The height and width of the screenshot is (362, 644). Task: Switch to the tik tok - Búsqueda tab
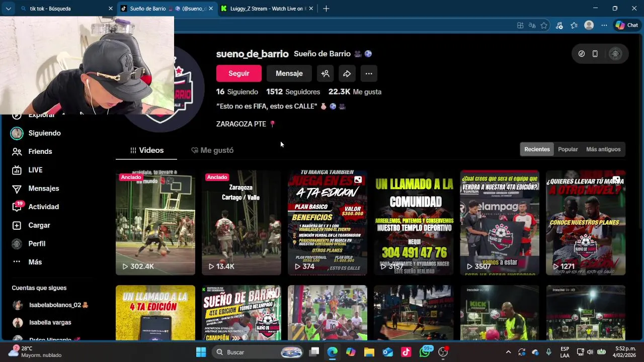coord(66,9)
